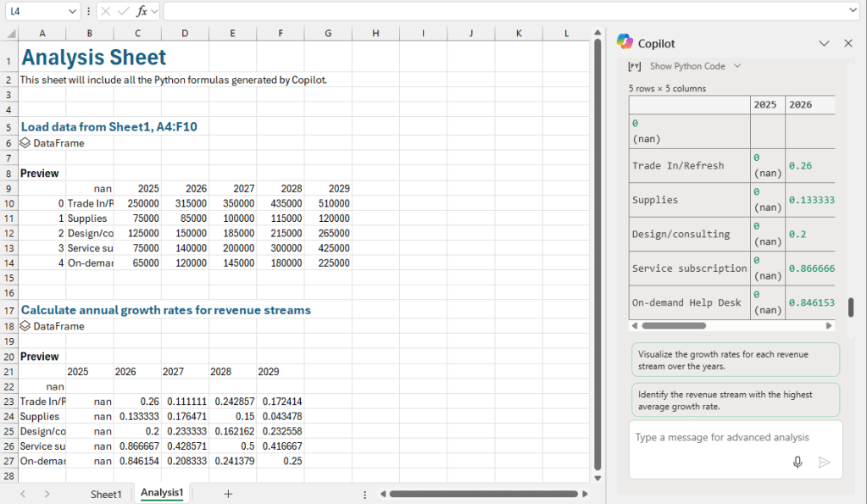Click the fx insert function icon
The height and width of the screenshot is (504, 867).
click(142, 11)
